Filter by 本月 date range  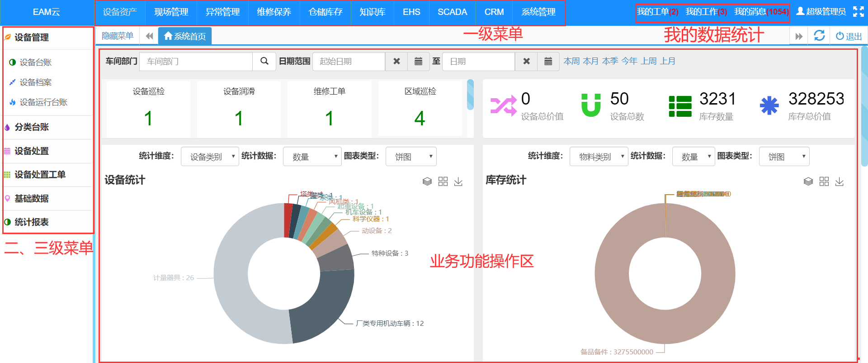pos(590,61)
